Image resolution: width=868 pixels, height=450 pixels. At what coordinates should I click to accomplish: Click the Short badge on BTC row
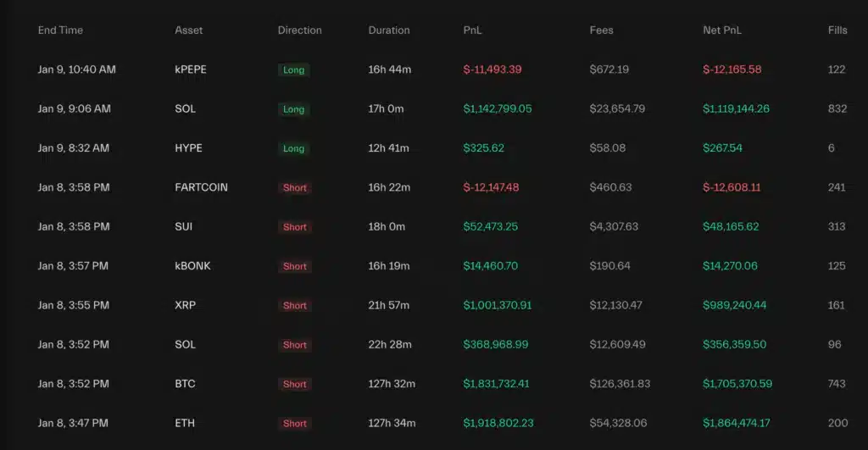tap(295, 385)
